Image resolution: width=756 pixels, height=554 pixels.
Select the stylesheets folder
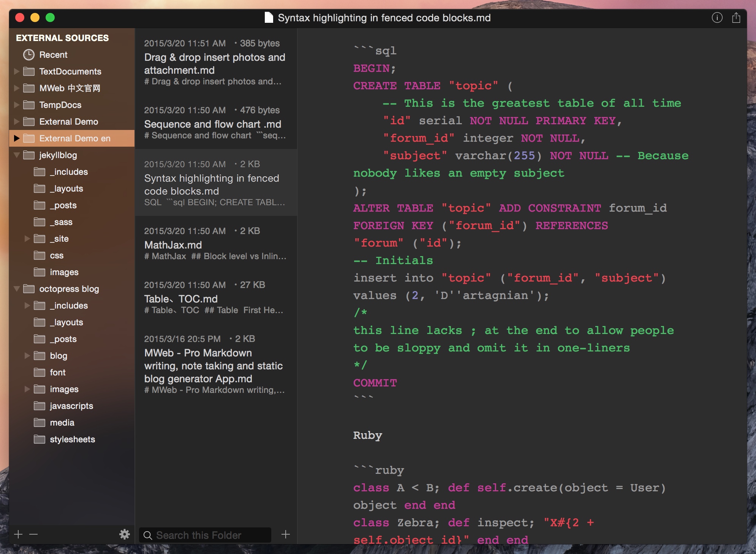click(x=72, y=439)
